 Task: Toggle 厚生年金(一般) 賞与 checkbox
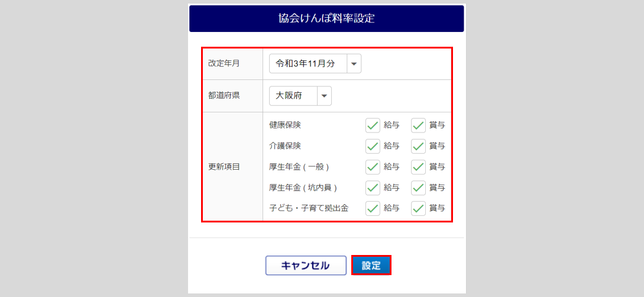point(418,167)
